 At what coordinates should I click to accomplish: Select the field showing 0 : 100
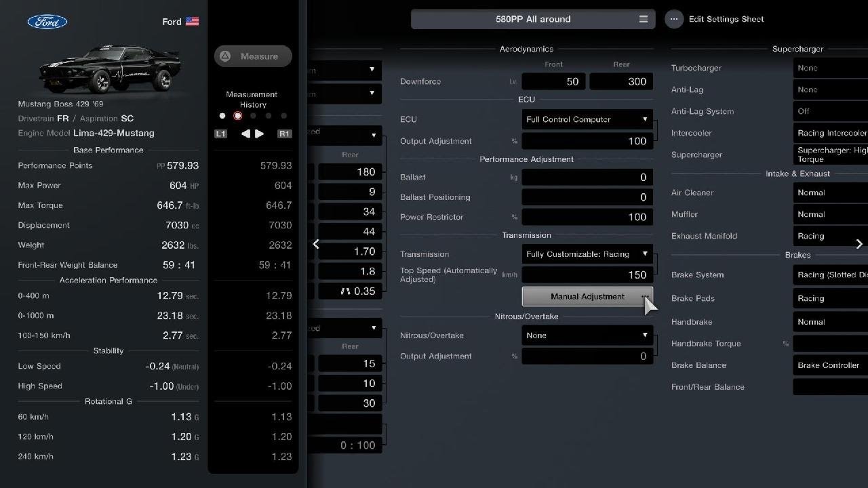tap(344, 445)
